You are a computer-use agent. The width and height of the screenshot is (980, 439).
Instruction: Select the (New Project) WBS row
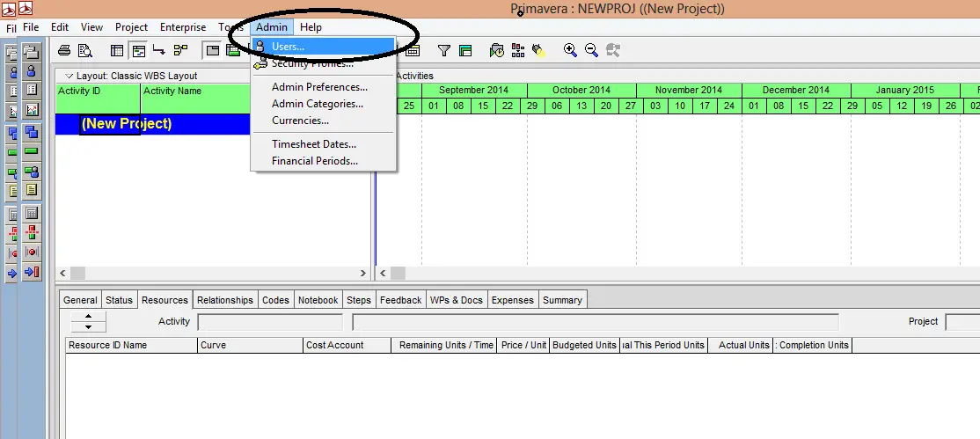pos(152,124)
